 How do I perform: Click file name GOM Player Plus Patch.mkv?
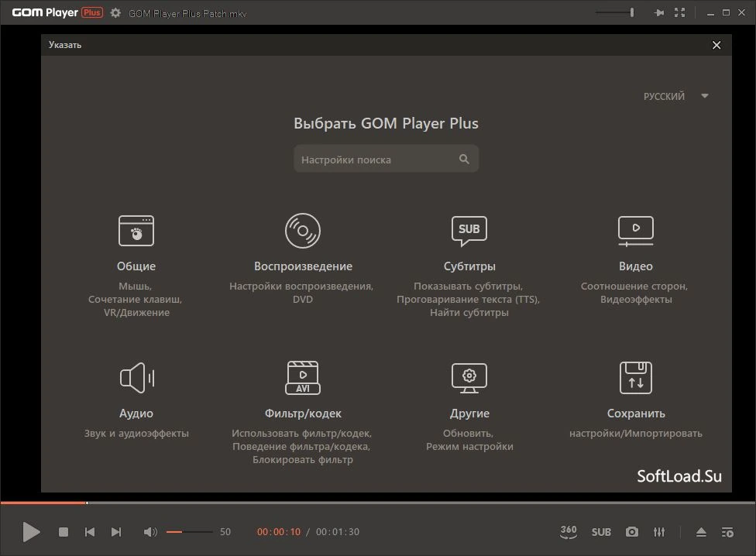187,13
